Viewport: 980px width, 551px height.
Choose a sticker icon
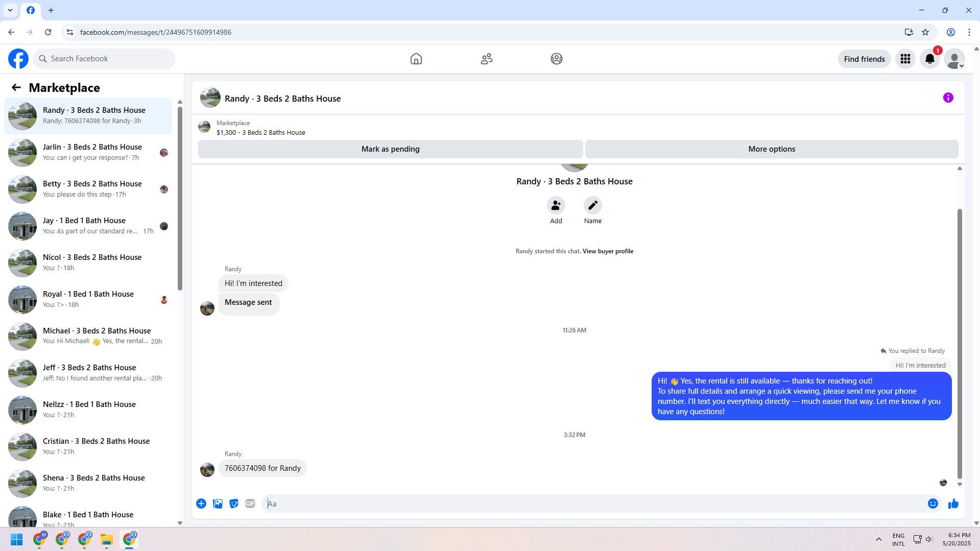[x=234, y=504]
